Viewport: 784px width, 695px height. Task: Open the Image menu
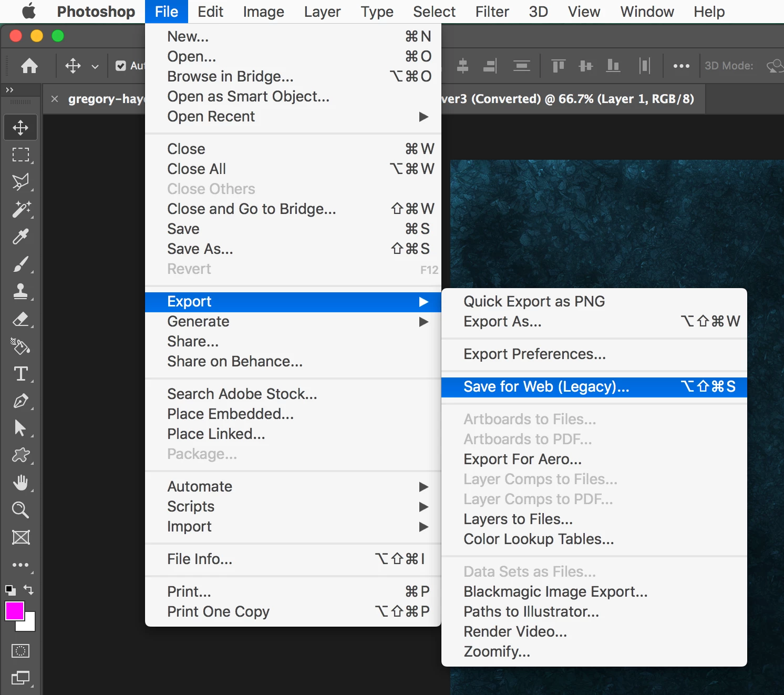[264, 12]
